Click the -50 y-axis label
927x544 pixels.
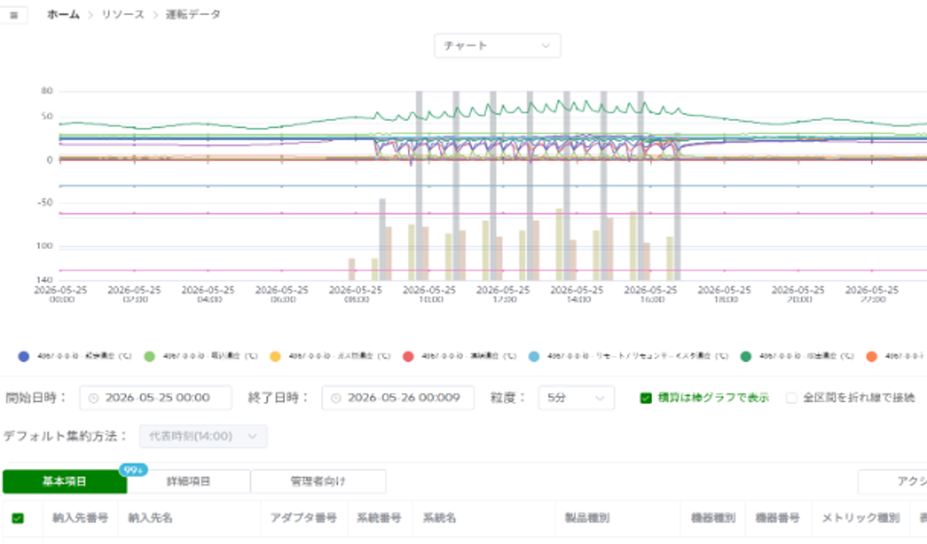coord(46,203)
